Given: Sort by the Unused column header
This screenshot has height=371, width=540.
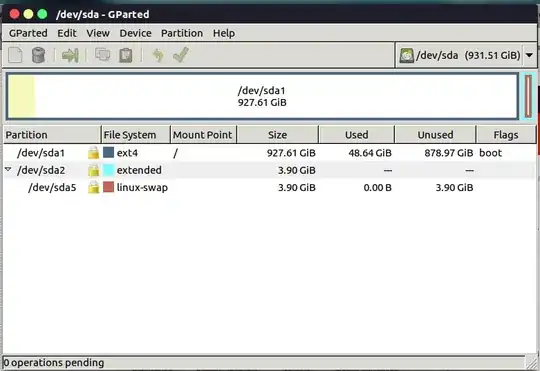Looking at the screenshot, I should pos(435,135).
